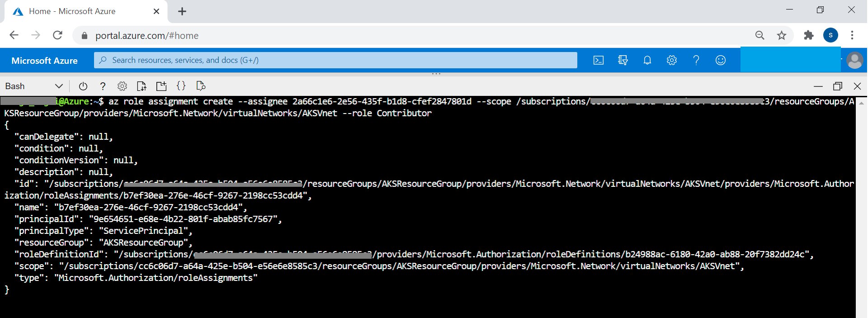Open Directory and subscription filter icon
This screenshot has width=868, height=318.
(623, 60)
